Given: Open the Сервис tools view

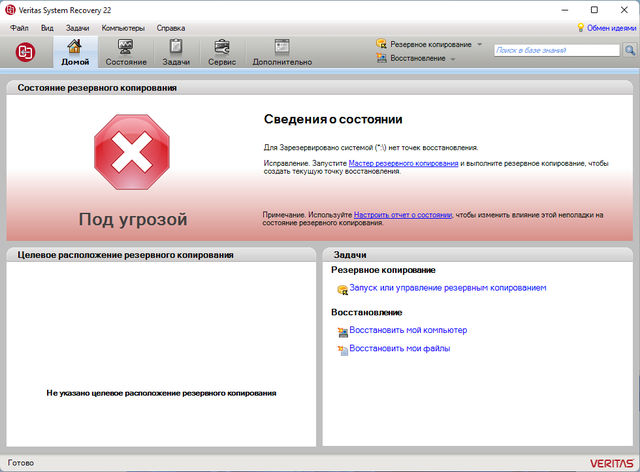Looking at the screenshot, I should pyautogui.click(x=222, y=52).
